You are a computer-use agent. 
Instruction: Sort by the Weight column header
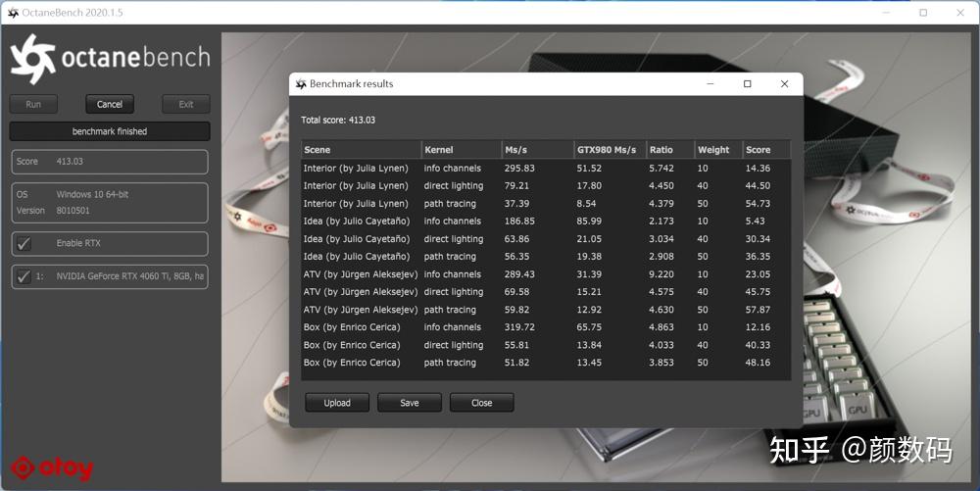pyautogui.click(x=718, y=150)
